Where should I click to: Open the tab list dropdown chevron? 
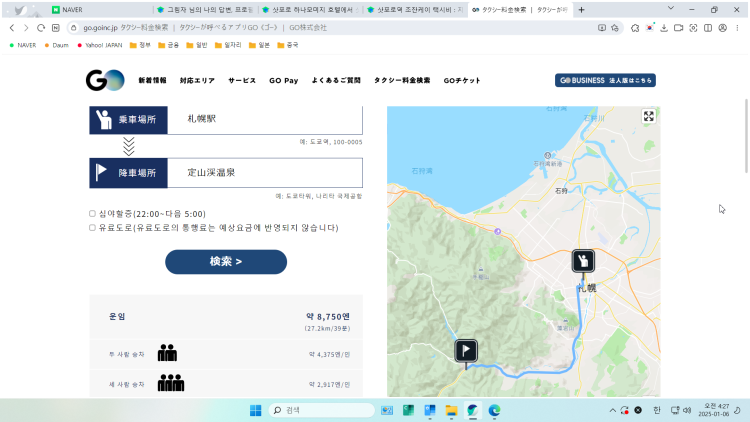coord(671,9)
